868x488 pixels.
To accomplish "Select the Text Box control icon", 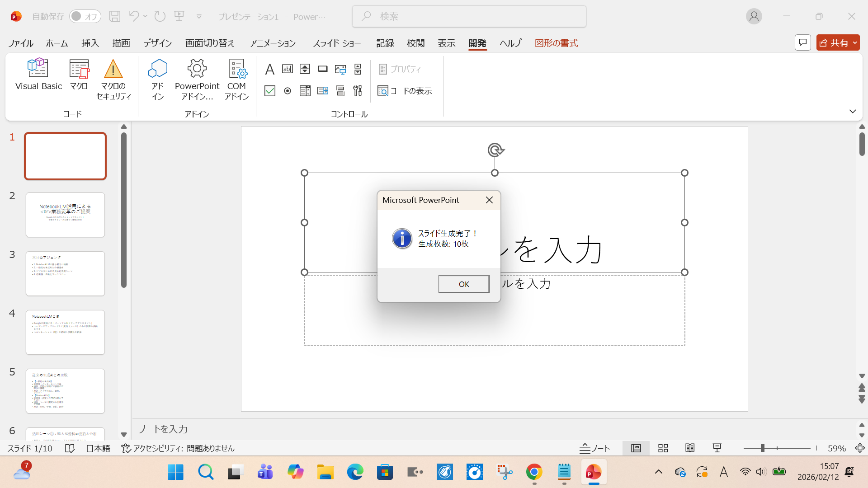I will [288, 69].
